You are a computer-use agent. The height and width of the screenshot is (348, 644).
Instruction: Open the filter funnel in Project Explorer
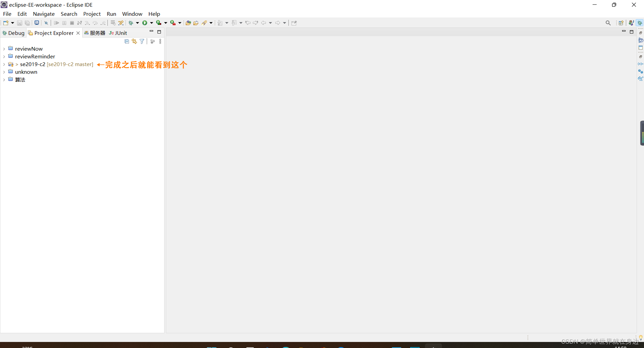pos(142,41)
